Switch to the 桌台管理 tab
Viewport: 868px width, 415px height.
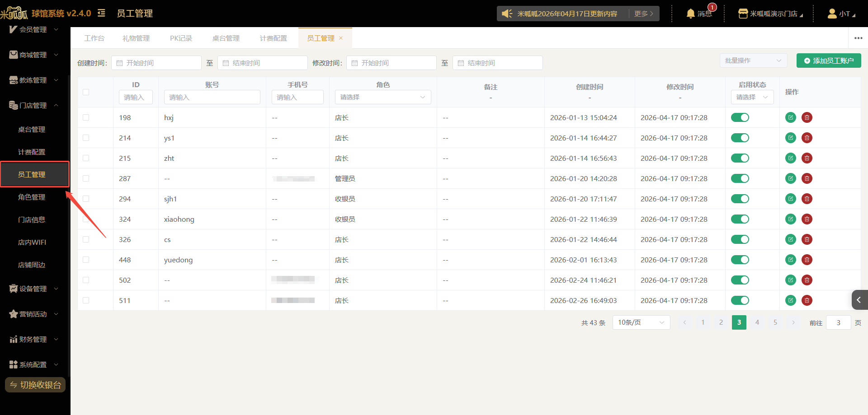(x=226, y=38)
